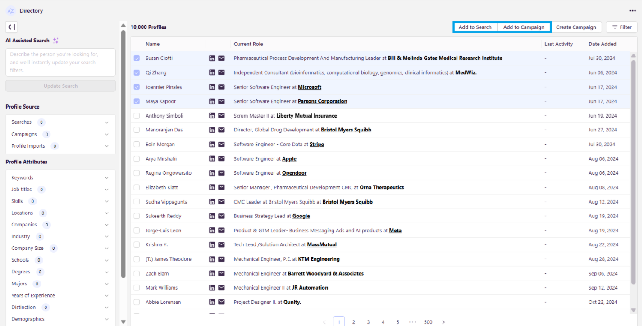Expand the Job titles filter

tap(106, 190)
